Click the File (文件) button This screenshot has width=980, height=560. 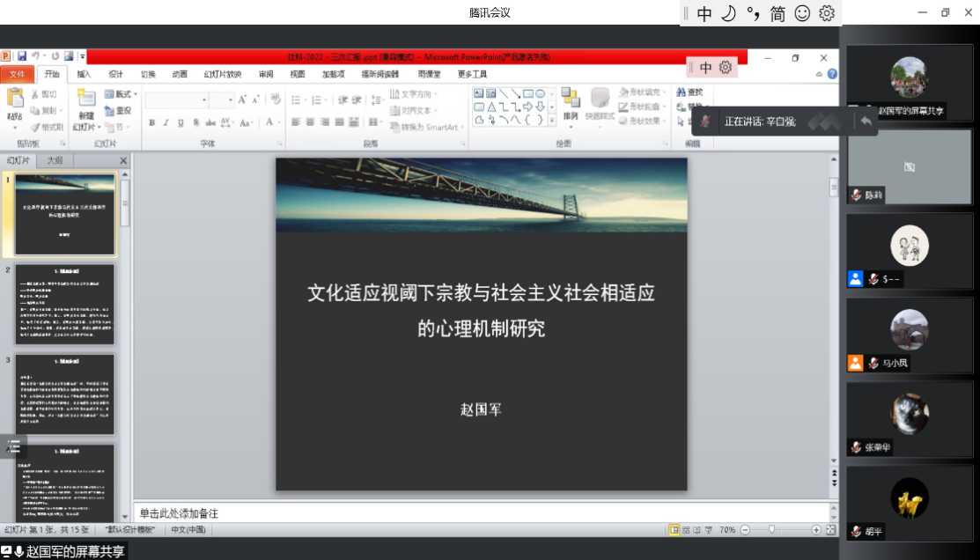click(18, 74)
